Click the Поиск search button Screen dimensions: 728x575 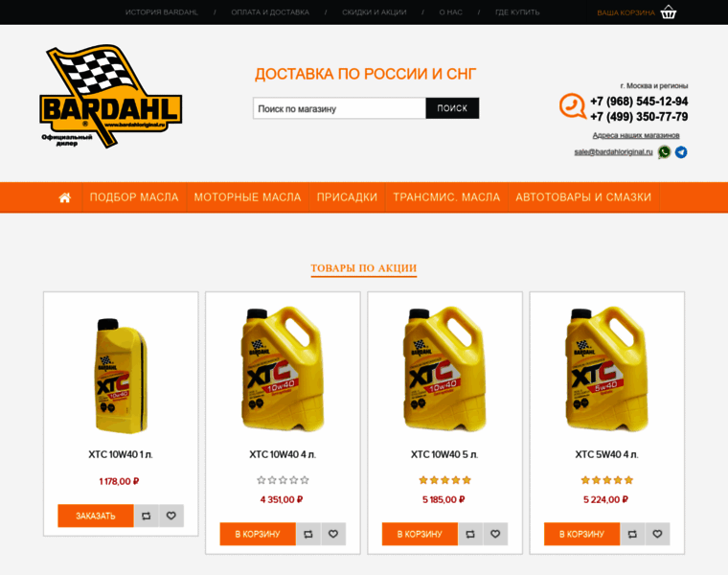[x=452, y=108]
